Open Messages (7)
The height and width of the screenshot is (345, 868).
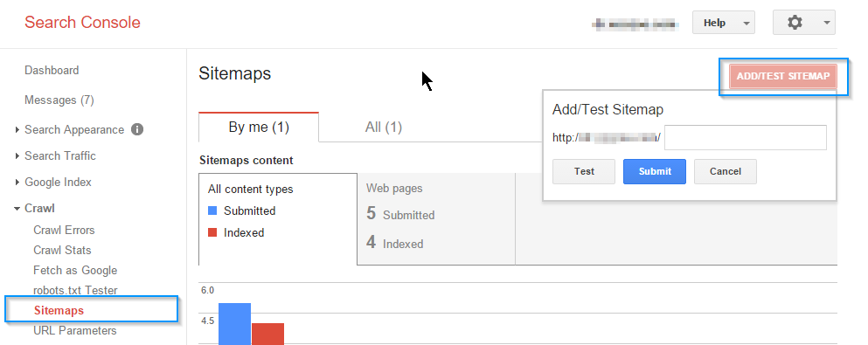(59, 100)
